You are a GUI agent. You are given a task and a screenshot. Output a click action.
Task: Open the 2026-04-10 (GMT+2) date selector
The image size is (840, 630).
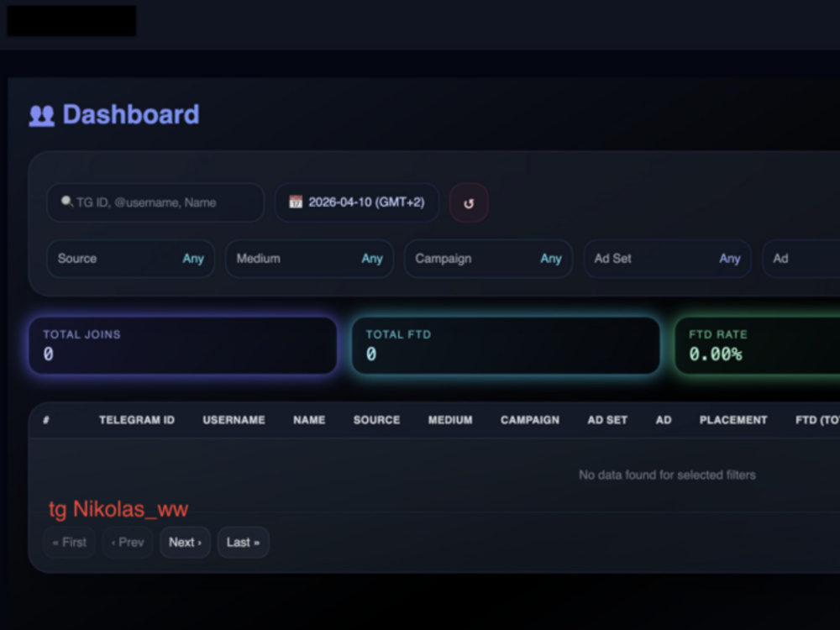point(357,202)
